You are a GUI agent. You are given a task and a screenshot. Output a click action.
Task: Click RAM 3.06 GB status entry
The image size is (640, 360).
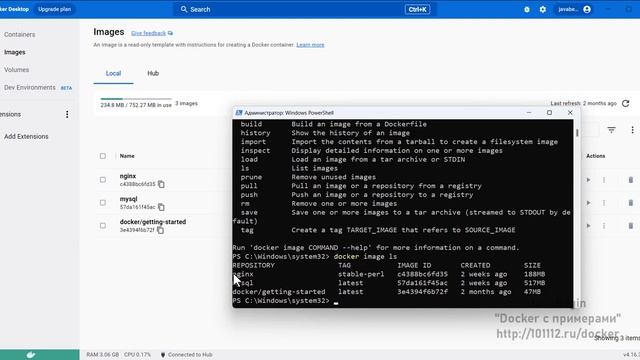click(102, 355)
